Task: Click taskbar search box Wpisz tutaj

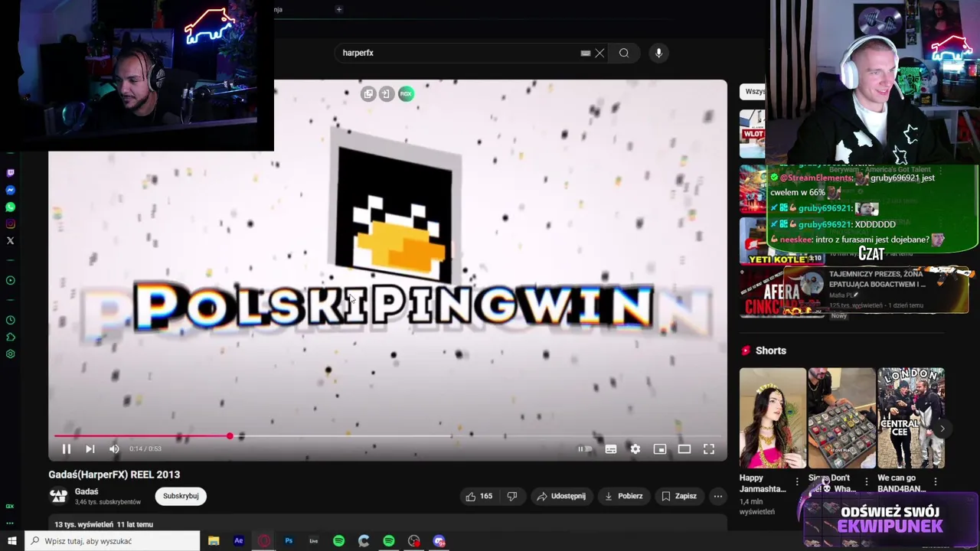Action: point(112,541)
